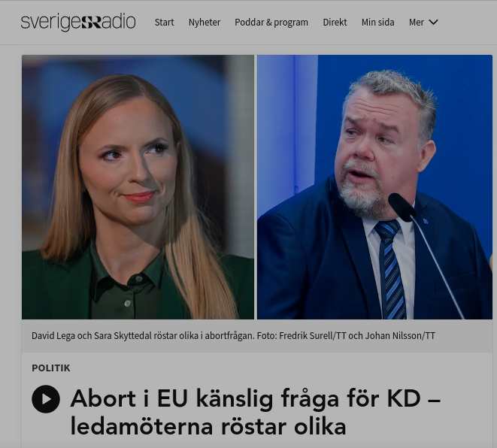Follow the POLITIK category label
497x448 pixels.
pos(51,368)
